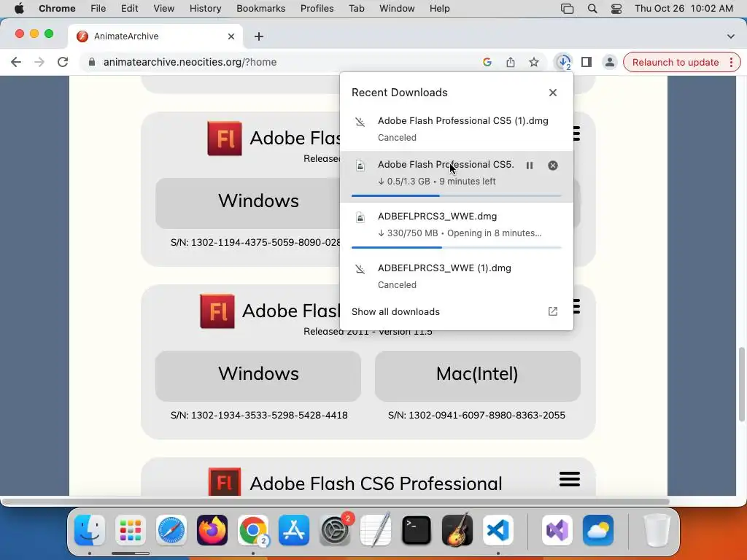Open the File menu
Screen dimensions: 747x560
pos(98,8)
